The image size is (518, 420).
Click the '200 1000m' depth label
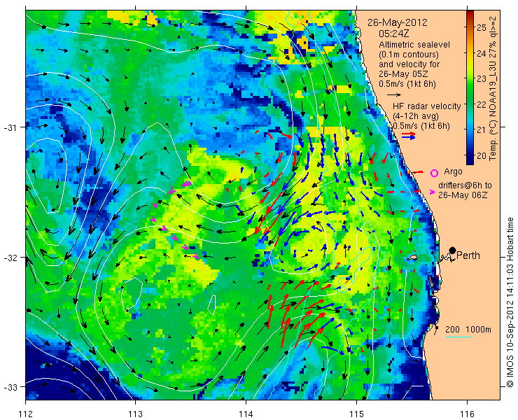point(468,330)
